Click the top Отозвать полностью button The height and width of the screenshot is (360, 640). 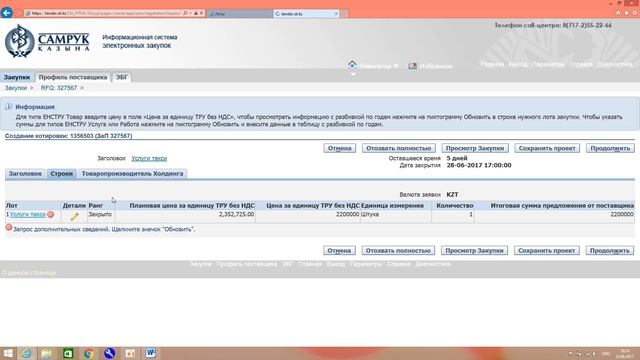click(398, 148)
